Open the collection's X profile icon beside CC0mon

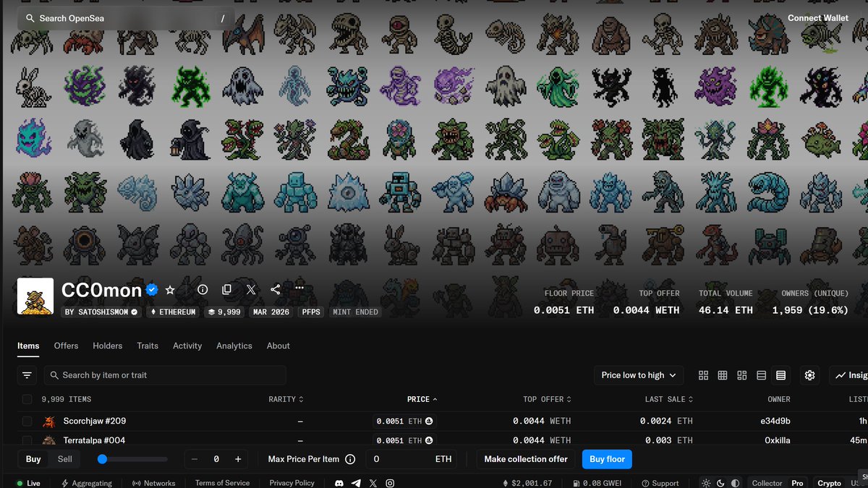pyautogui.click(x=251, y=289)
